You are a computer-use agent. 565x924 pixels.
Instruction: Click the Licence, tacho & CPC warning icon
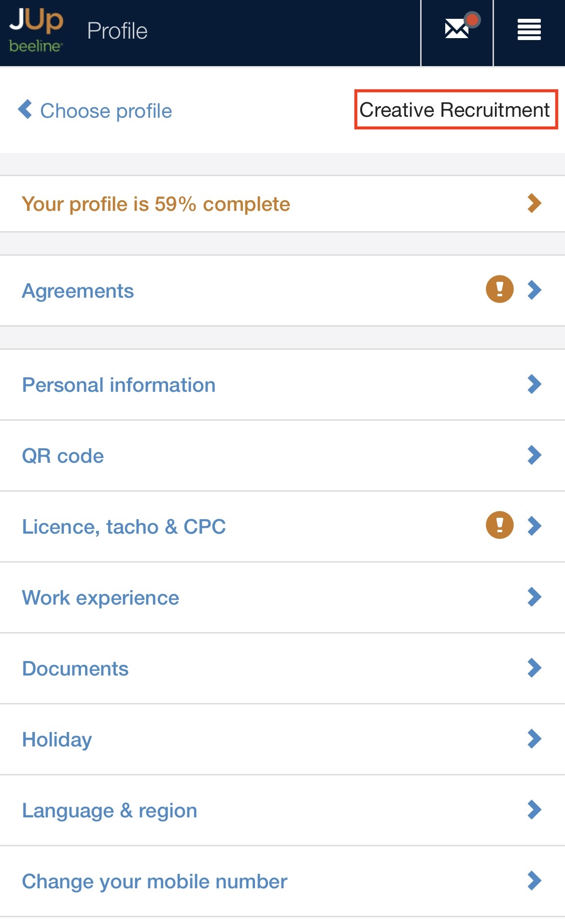(499, 525)
